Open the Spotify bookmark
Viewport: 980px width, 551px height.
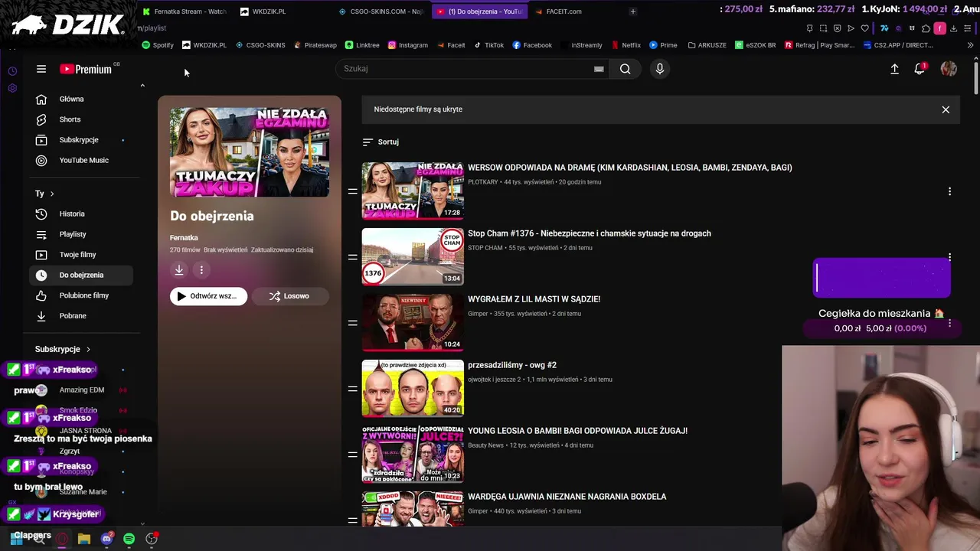pos(158,45)
